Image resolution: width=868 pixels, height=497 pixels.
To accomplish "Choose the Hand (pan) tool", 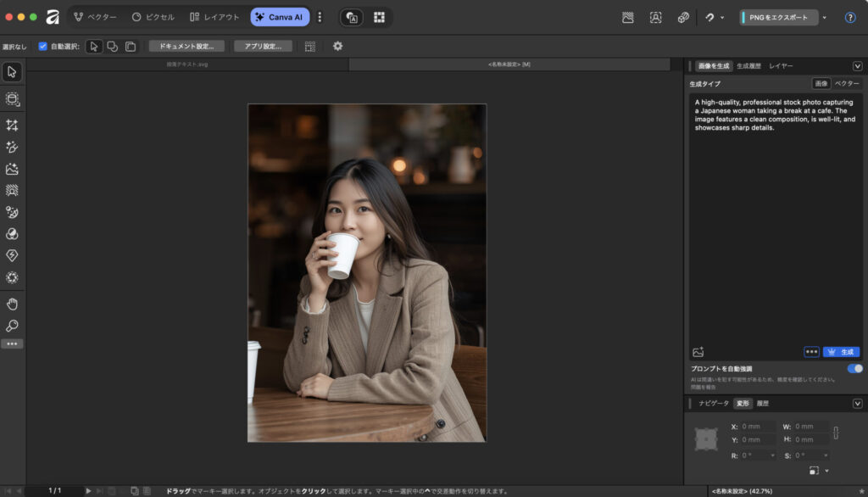I will (x=12, y=304).
